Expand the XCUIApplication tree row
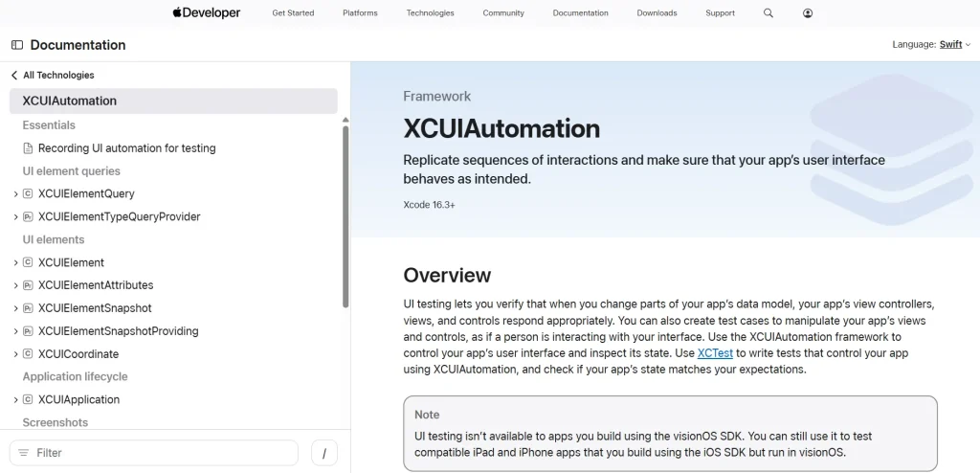This screenshot has width=980, height=473. point(15,399)
